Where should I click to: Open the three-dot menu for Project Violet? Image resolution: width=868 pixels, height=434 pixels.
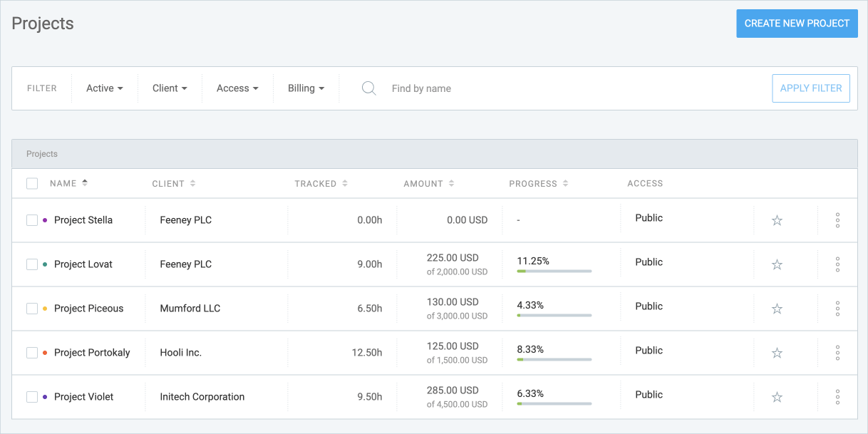pyautogui.click(x=837, y=396)
